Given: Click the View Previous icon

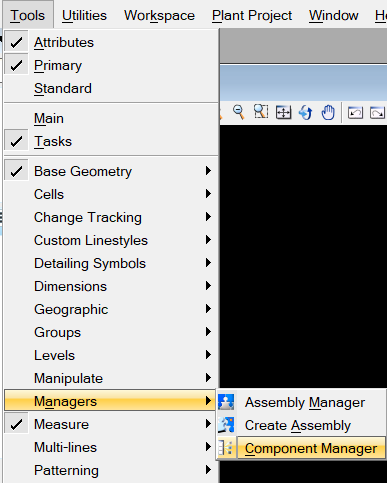Looking at the screenshot, I should click(355, 113).
